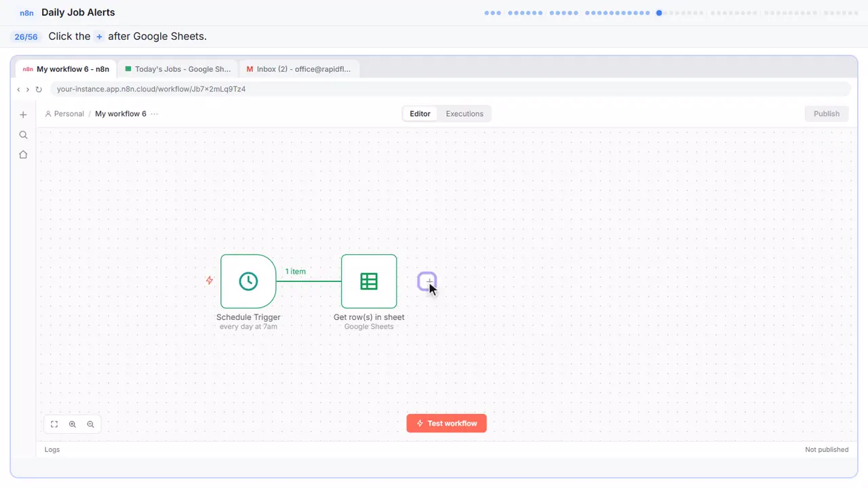Click the "1 item" connection label
868x488 pixels.
pos(296,271)
